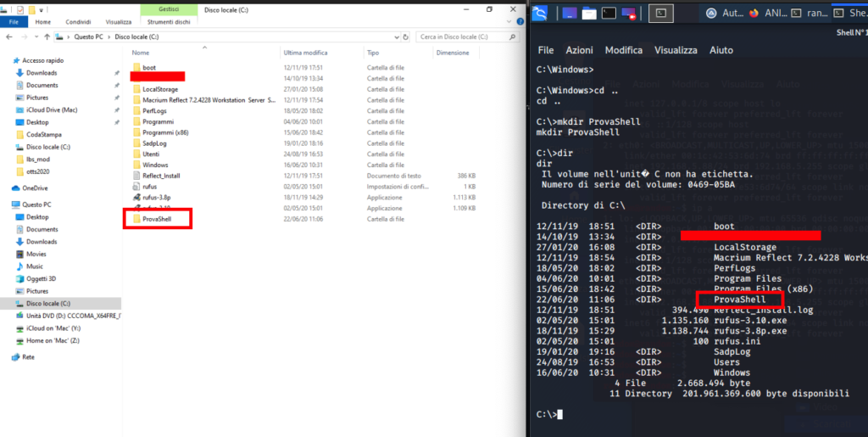The image size is (868, 437).
Task: Open the Visualizza ribbon tab in Explorer
Action: coord(119,22)
